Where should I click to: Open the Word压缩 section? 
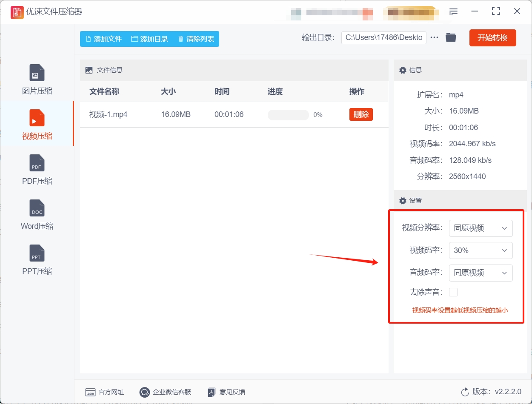(x=37, y=215)
